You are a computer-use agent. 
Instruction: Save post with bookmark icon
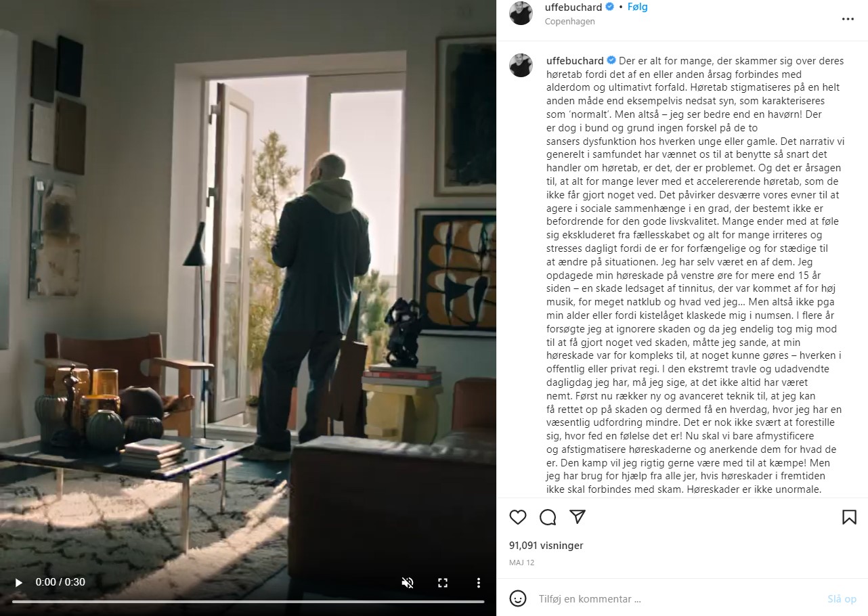coord(849,517)
